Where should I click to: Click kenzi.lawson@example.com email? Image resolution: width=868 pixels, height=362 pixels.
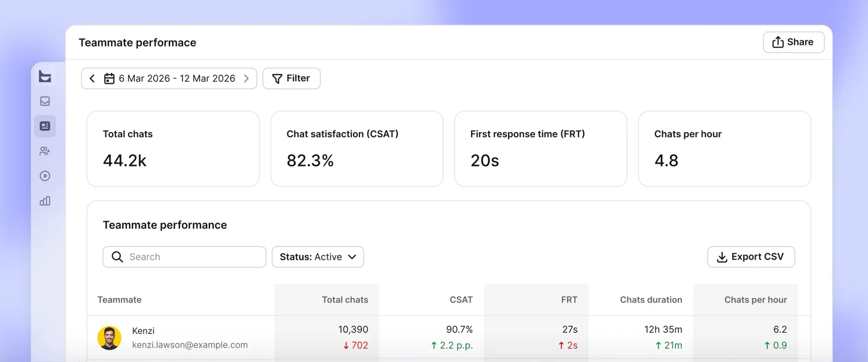[x=190, y=345]
